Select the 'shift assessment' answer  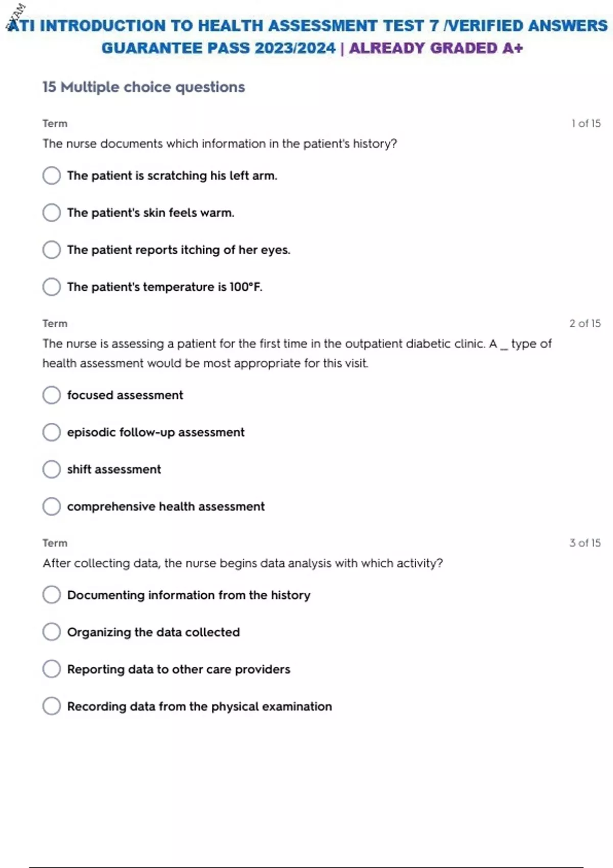coord(52,469)
